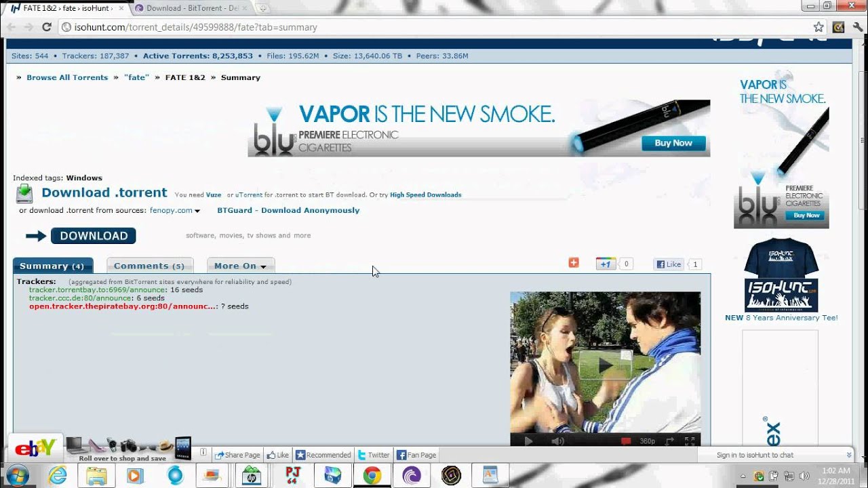Click Recommended in the bottom toolbar
This screenshot has width=868, height=488.
pos(323,455)
